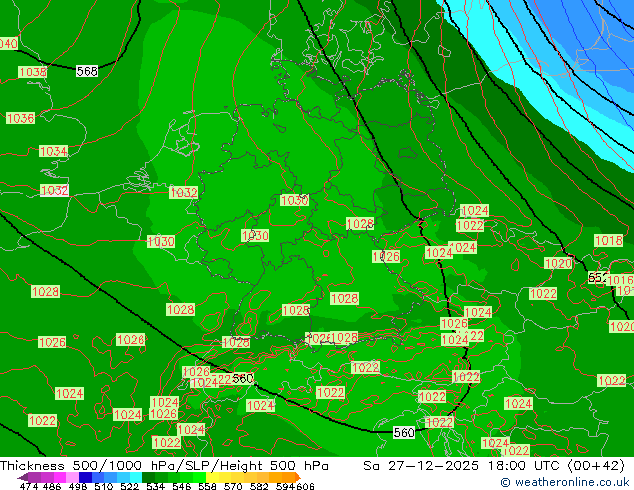This screenshot has width=634, height=490.
Task: Click the legend value 510
Action: pyautogui.click(x=104, y=486)
